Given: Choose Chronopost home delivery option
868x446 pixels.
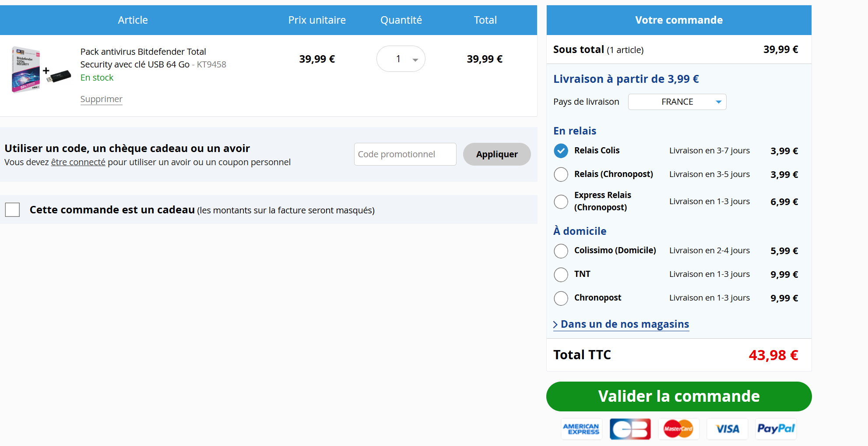Looking at the screenshot, I should (561, 298).
